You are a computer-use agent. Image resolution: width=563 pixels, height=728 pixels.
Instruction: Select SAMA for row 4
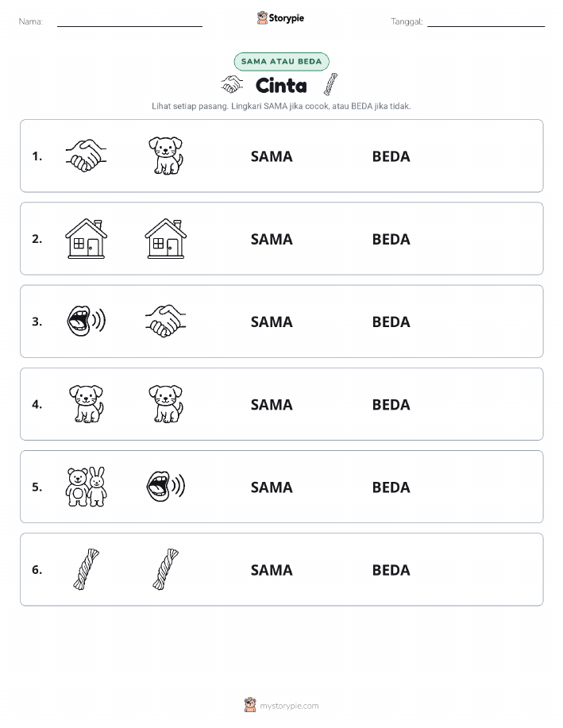(x=272, y=404)
